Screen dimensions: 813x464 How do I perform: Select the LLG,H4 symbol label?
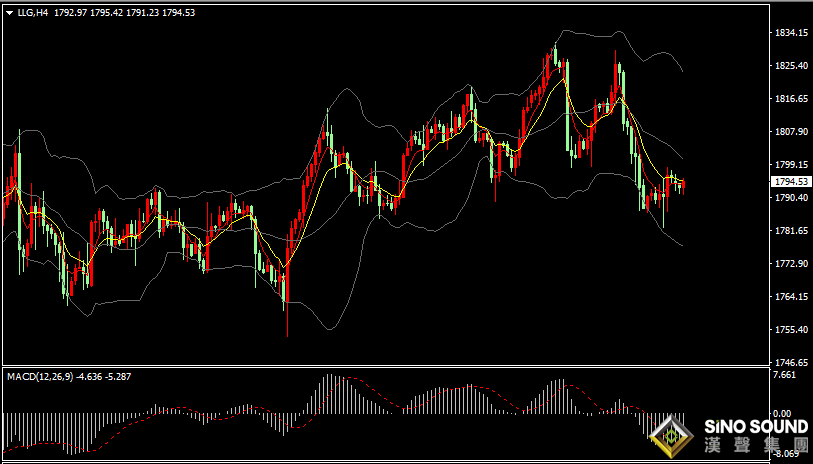click(33, 13)
